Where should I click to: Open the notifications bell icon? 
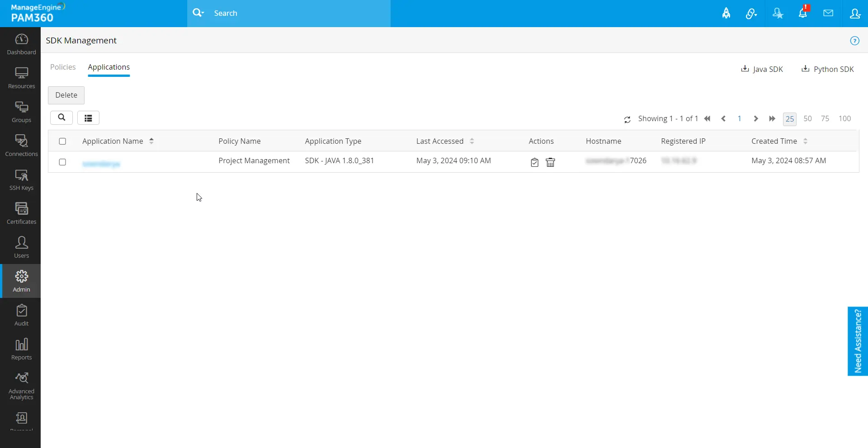point(803,13)
